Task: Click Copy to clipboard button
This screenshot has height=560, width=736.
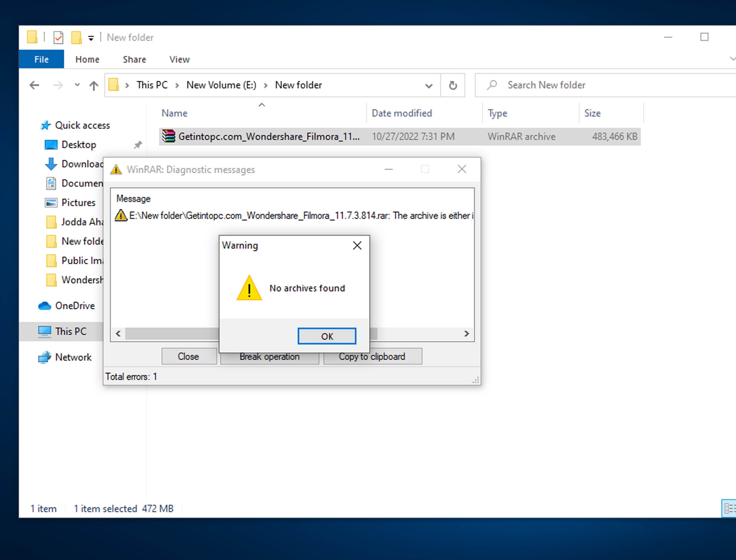Action: (x=372, y=356)
